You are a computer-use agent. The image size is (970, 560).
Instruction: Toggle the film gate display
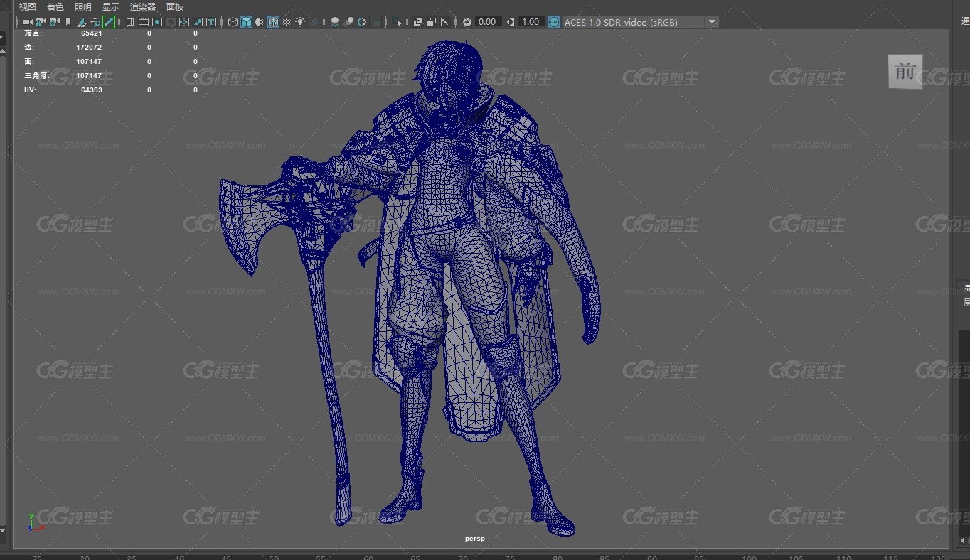[x=143, y=22]
